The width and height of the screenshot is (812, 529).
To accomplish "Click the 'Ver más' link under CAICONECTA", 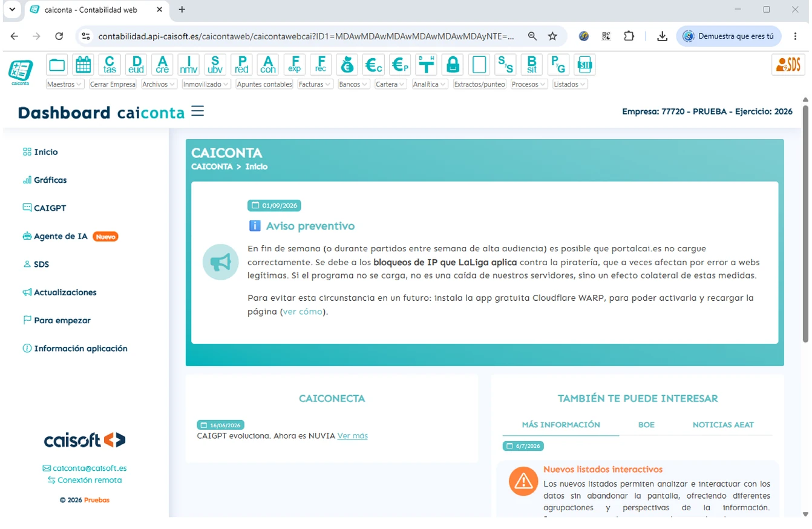I will point(352,436).
